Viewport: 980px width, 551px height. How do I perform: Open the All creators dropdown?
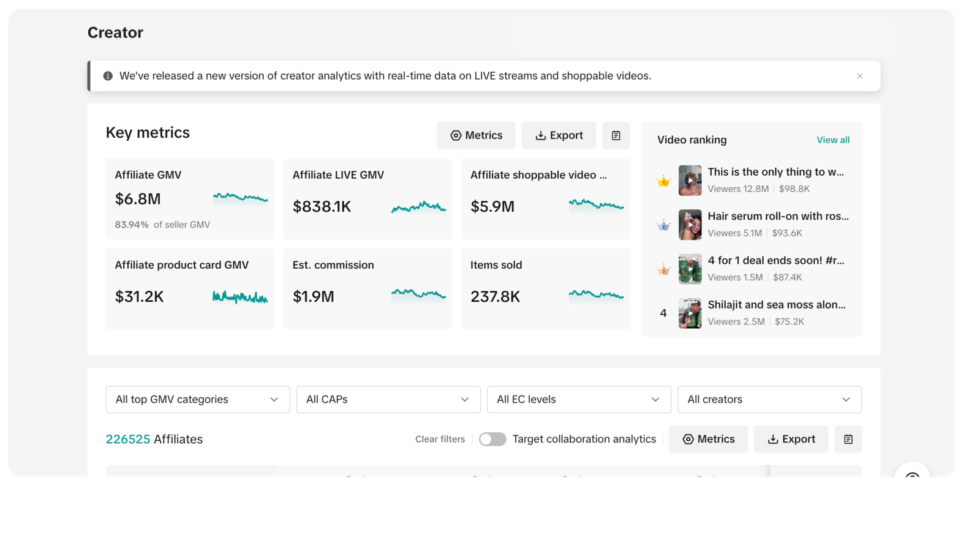pyautogui.click(x=769, y=399)
